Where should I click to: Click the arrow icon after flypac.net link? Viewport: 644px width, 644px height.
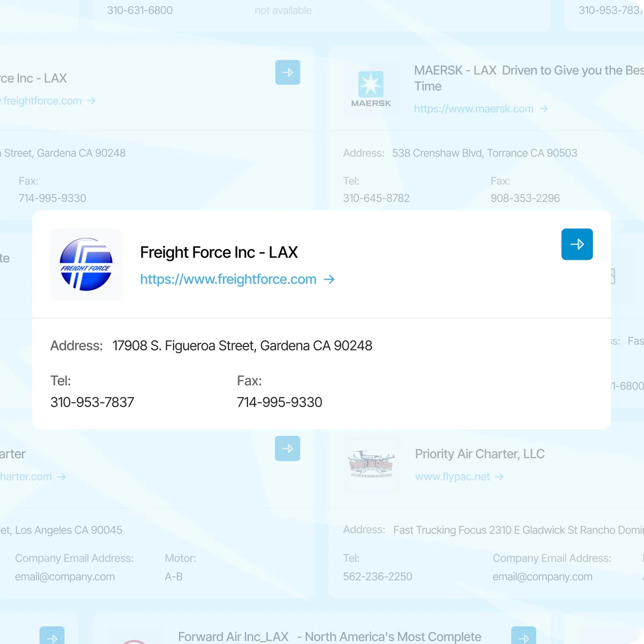tap(500, 477)
